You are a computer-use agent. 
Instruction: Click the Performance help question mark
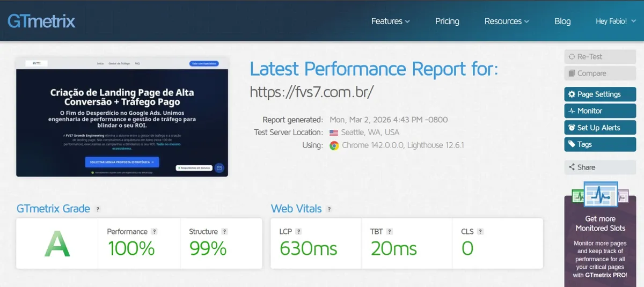pos(154,232)
